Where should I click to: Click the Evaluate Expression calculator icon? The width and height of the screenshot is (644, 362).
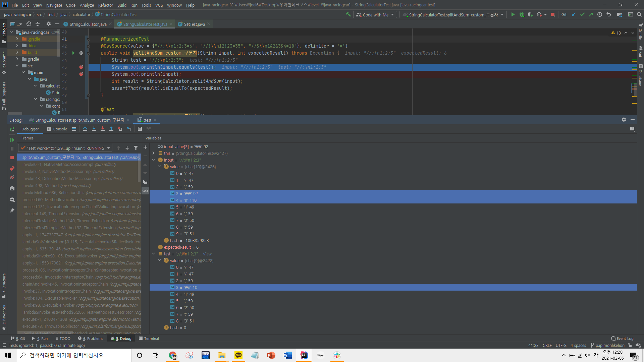(x=140, y=129)
